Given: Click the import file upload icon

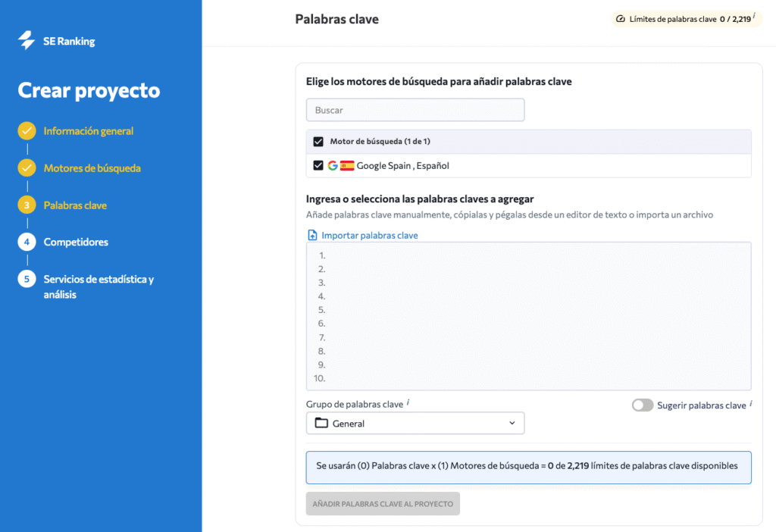Looking at the screenshot, I should pos(312,235).
